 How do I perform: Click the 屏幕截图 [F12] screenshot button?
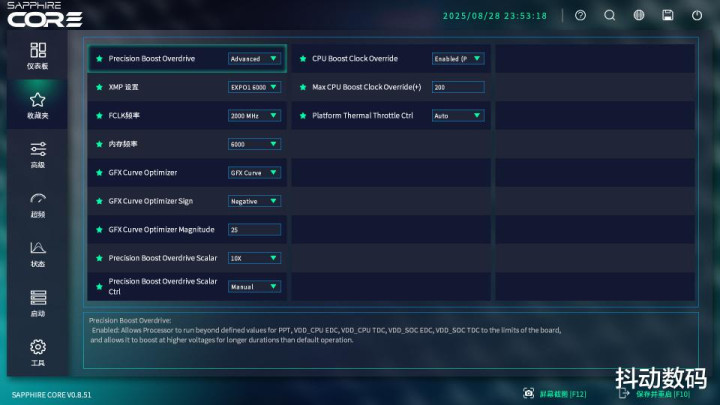pyautogui.click(x=555, y=394)
